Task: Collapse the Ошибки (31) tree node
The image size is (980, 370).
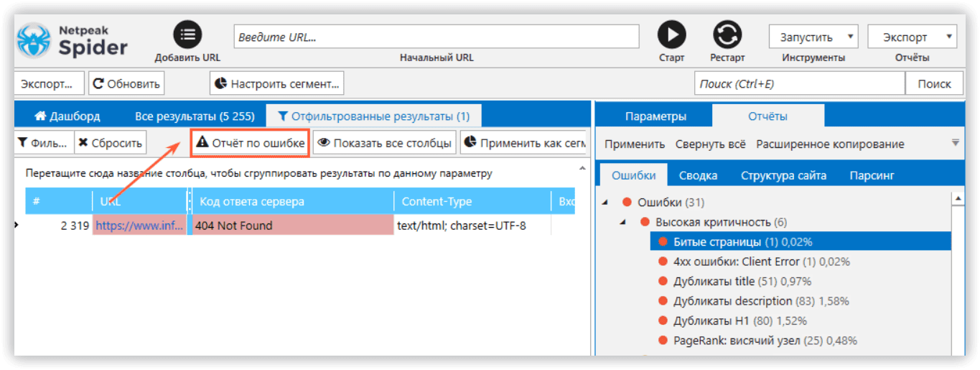Action: [x=605, y=203]
